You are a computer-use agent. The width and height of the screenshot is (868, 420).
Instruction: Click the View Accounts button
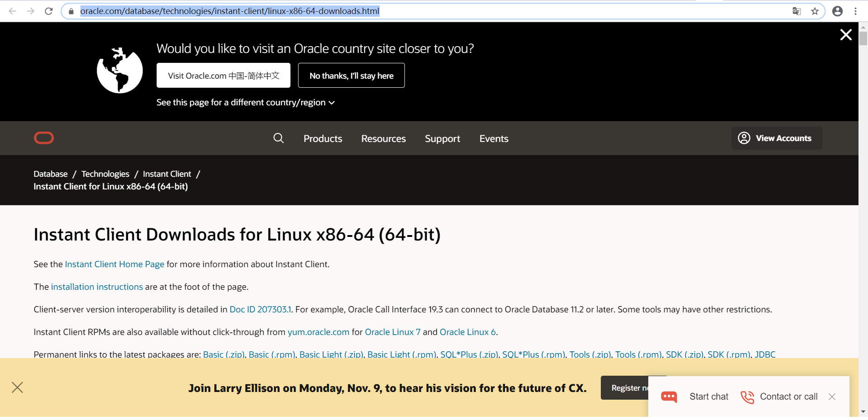(x=777, y=138)
